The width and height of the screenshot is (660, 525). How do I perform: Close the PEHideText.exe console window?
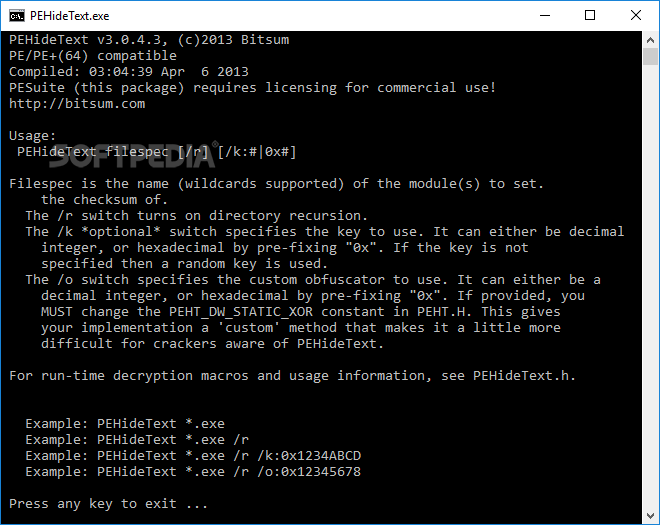636,15
